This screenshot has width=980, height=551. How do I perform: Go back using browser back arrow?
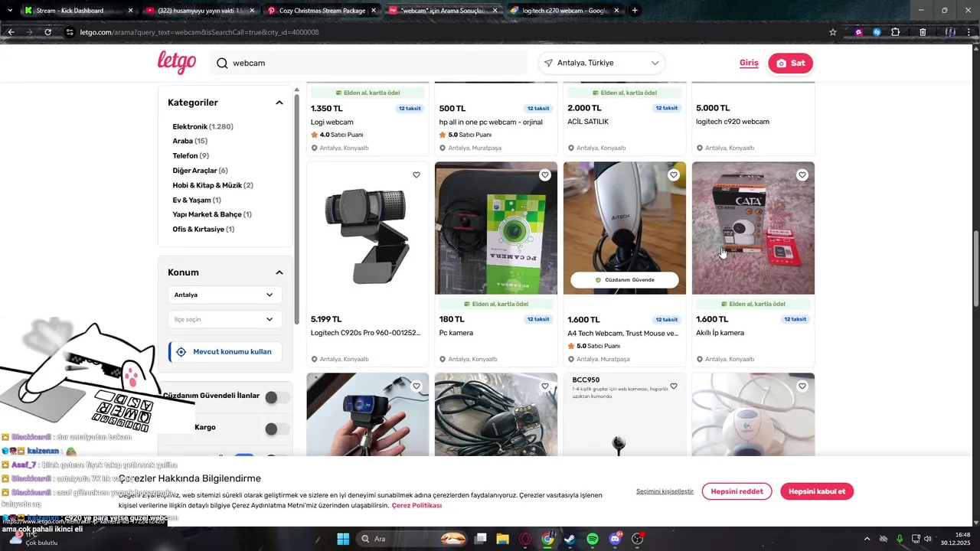(11, 32)
